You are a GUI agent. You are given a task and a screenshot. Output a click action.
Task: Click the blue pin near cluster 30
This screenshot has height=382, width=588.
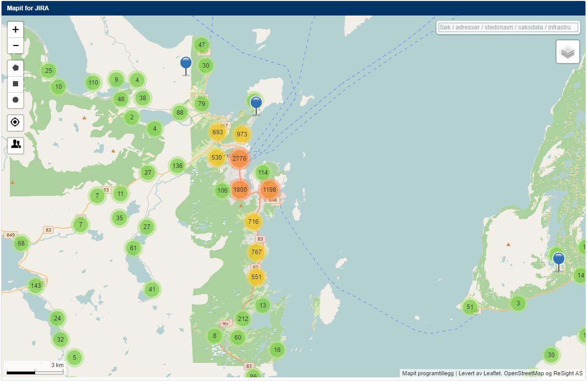186,64
